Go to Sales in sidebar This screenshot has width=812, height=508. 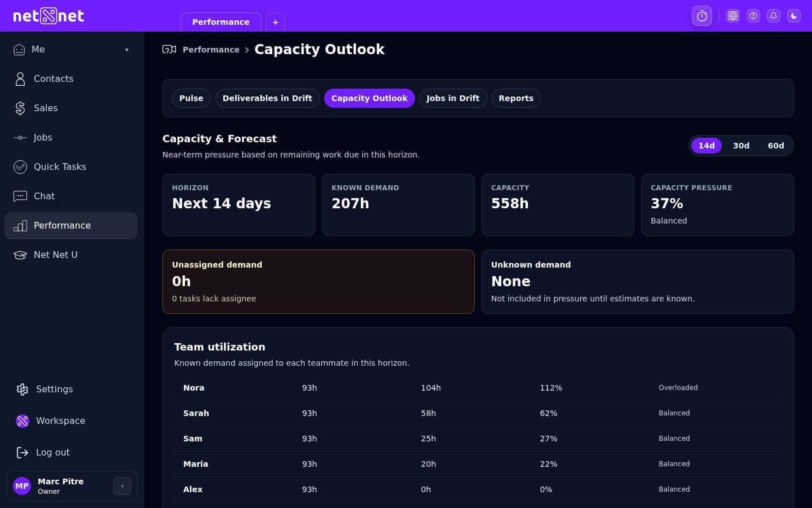45,108
